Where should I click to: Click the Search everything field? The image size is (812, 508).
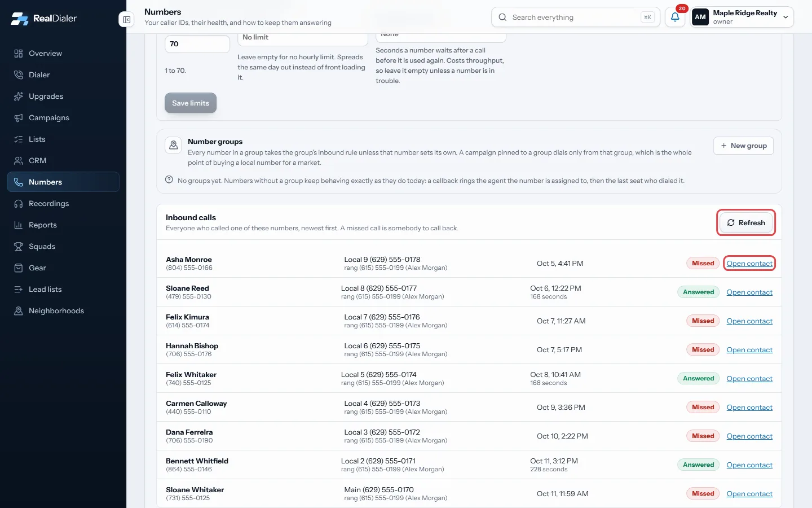(x=576, y=17)
